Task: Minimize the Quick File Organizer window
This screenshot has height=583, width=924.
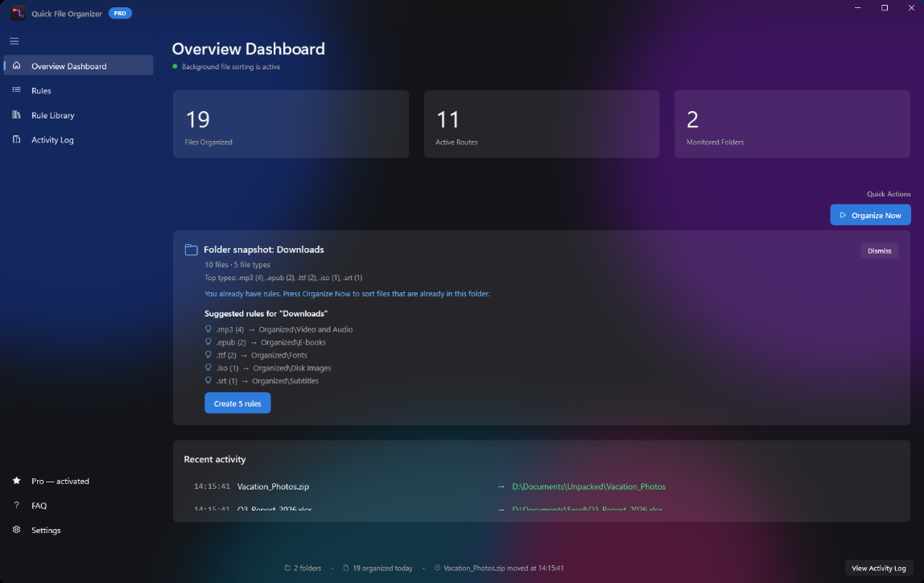Action: click(x=857, y=8)
